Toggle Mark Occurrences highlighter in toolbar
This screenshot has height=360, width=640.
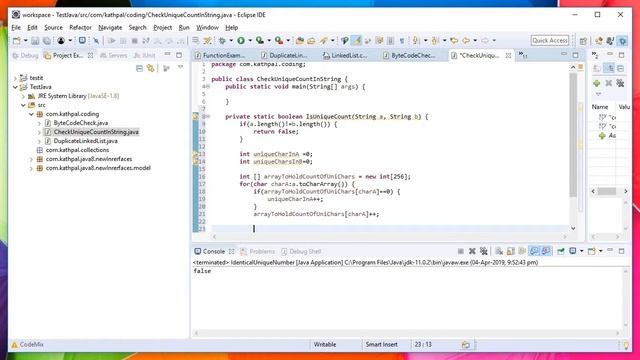[357, 40]
